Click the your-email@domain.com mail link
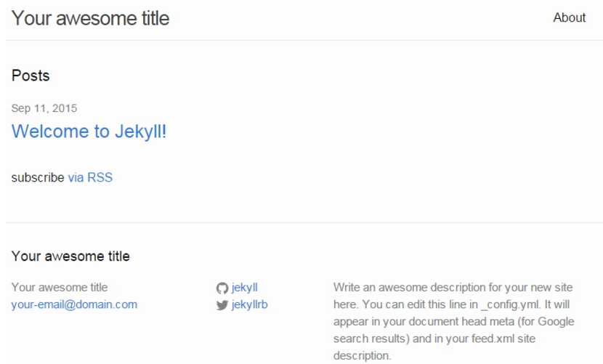The image size is (603, 364). 74,304
